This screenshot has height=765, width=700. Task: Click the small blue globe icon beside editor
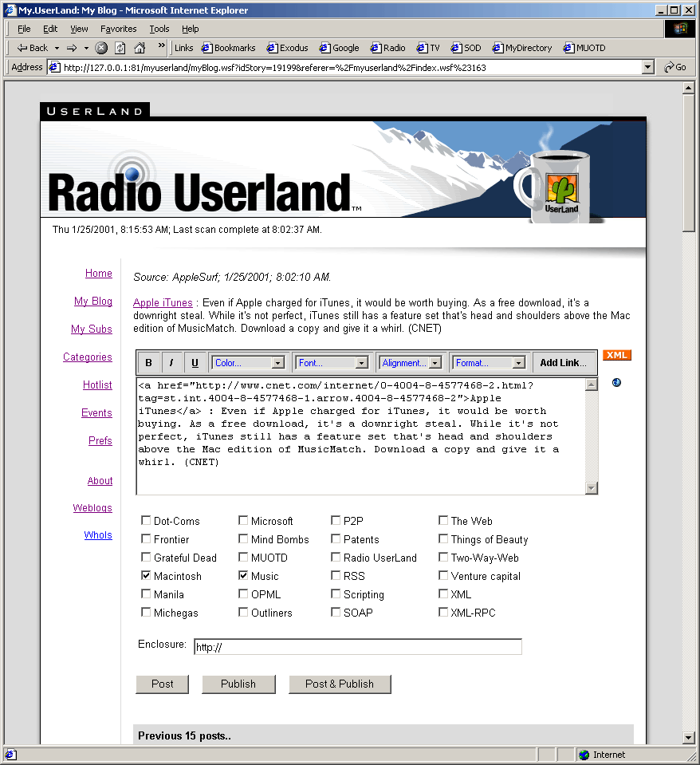click(616, 383)
